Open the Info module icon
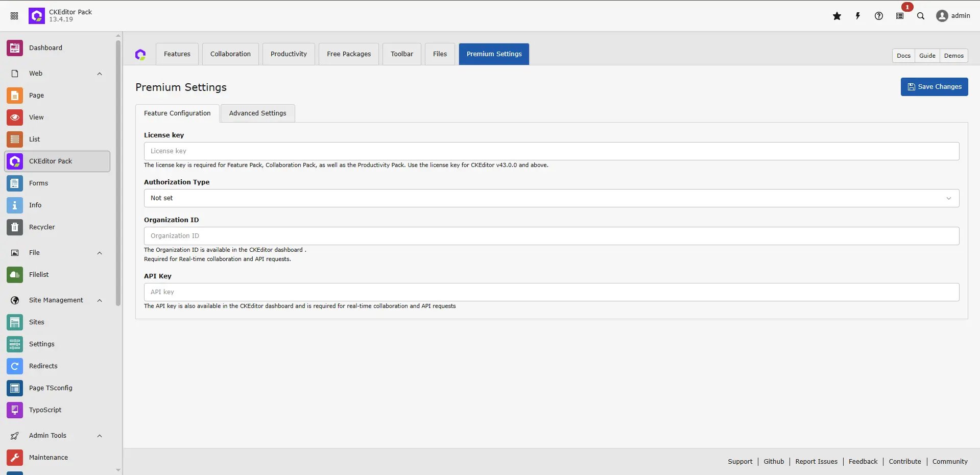The width and height of the screenshot is (980, 475). 15,205
